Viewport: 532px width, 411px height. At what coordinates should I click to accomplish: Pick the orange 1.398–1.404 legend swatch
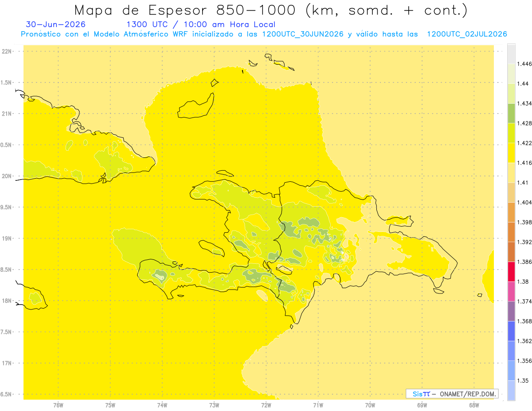coord(511,212)
